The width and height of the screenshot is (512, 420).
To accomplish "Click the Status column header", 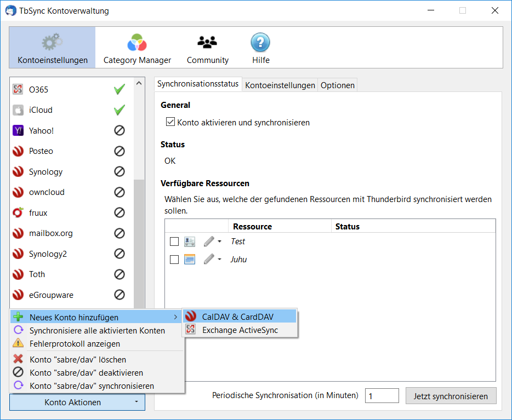I will [413, 226].
